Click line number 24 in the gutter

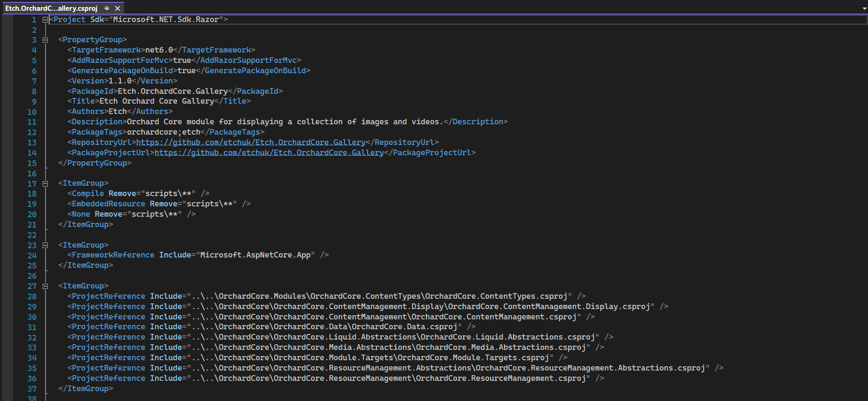coord(32,256)
